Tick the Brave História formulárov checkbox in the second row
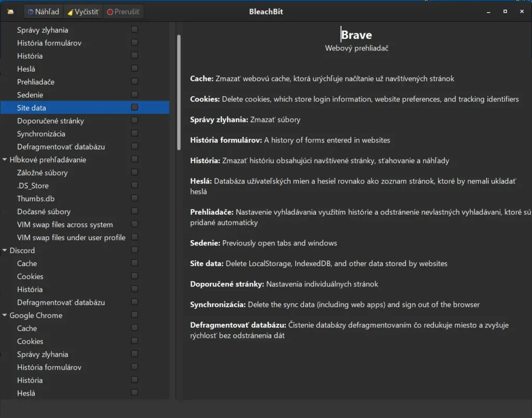This screenshot has width=532, height=418. [x=135, y=43]
